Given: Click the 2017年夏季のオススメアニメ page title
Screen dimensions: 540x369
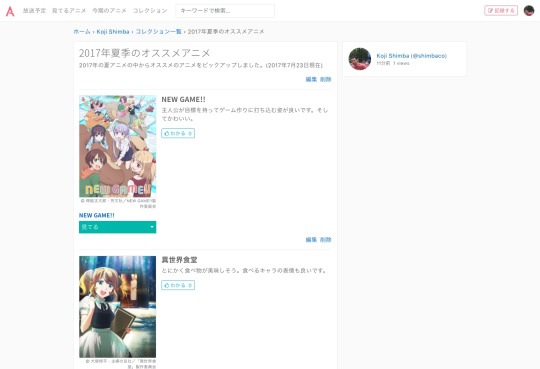Looking at the screenshot, I should 145,53.
